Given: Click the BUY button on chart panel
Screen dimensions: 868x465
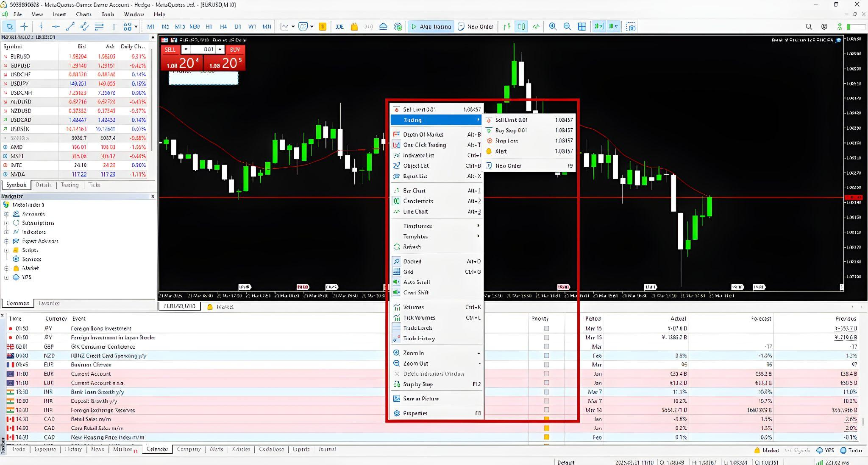Looking at the screenshot, I should pyautogui.click(x=235, y=50).
